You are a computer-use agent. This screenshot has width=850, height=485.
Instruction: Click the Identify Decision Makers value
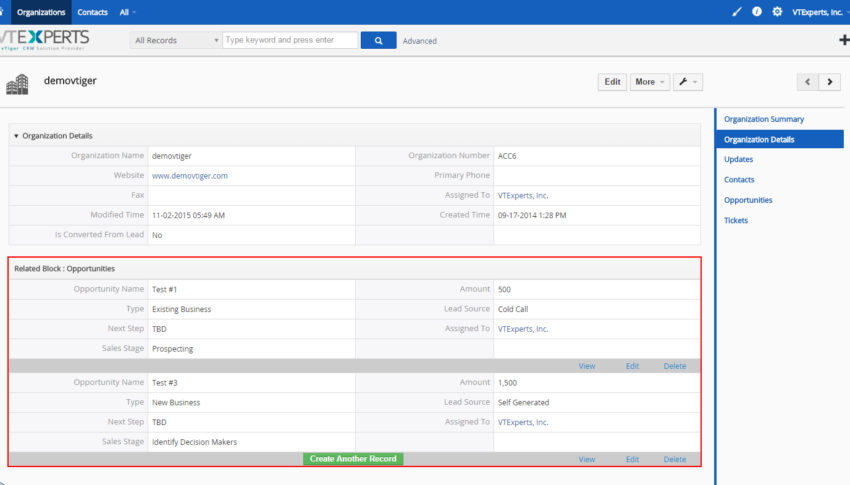coord(194,442)
